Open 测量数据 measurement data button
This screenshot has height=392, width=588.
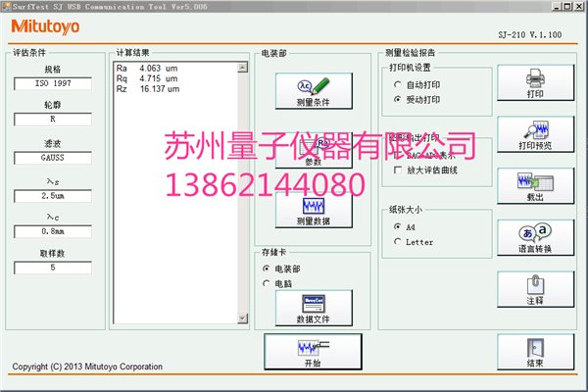click(314, 210)
